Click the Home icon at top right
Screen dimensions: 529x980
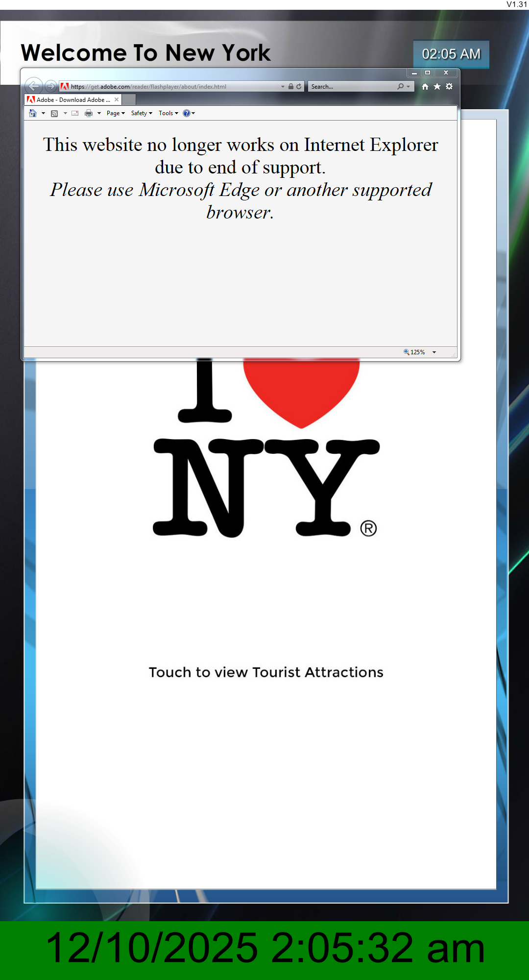[425, 86]
